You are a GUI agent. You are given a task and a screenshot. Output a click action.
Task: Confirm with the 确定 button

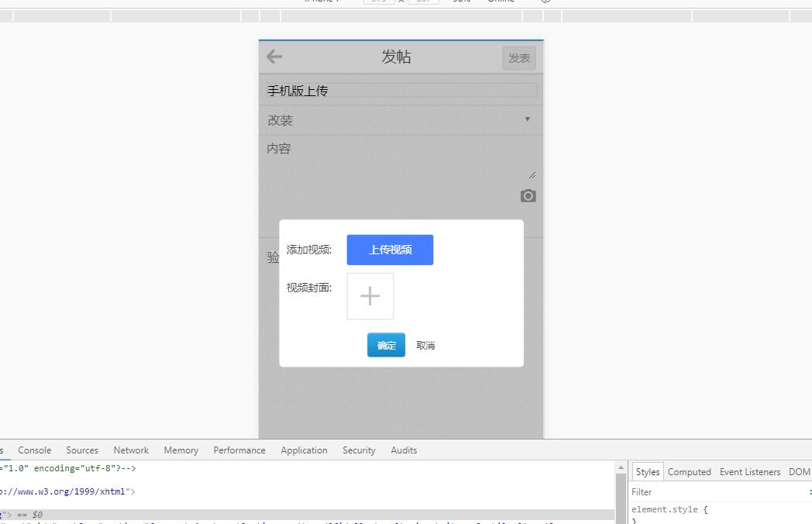coord(386,346)
